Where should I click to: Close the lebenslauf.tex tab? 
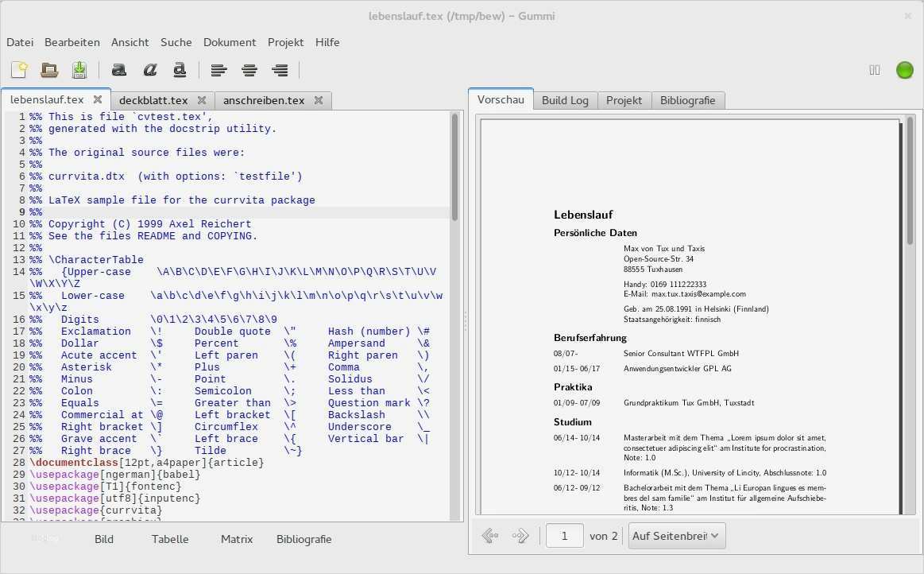click(98, 99)
